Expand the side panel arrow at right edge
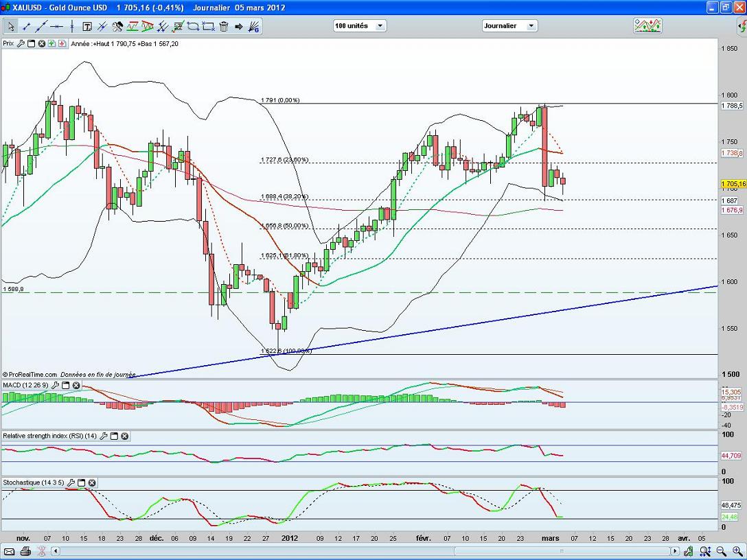 point(742,27)
